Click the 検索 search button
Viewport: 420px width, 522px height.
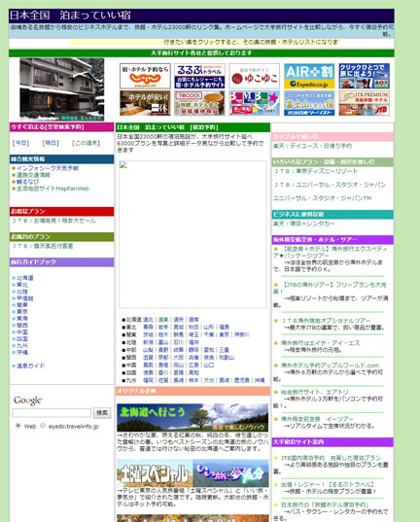tap(102, 413)
